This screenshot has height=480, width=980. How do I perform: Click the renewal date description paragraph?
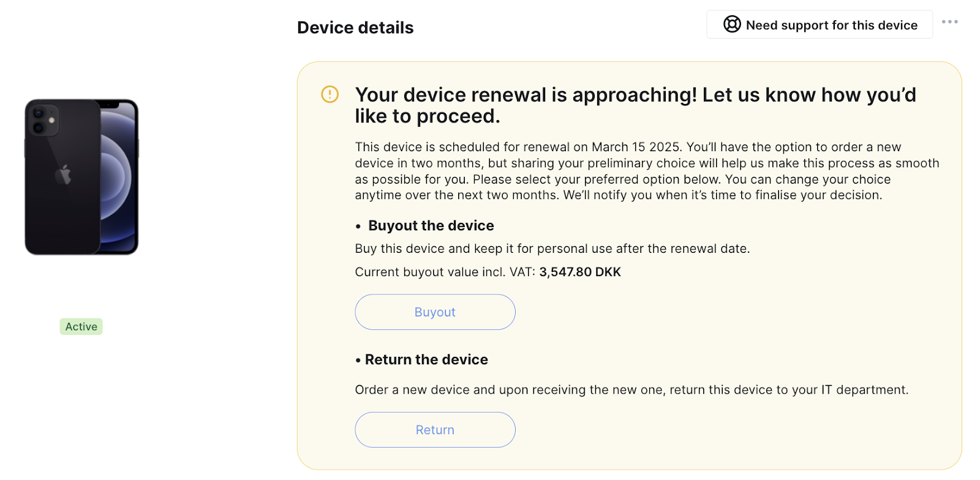[x=647, y=171]
